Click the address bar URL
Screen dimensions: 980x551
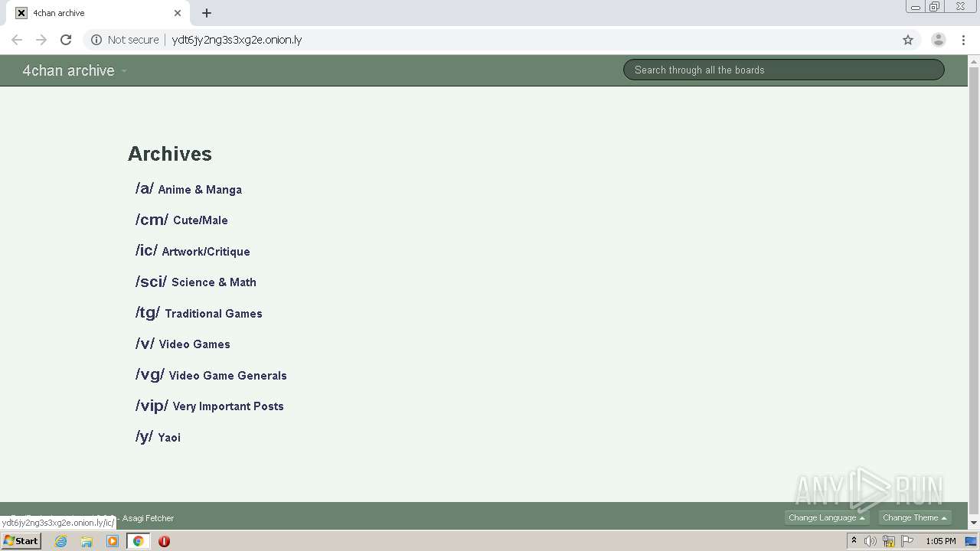coord(237,40)
